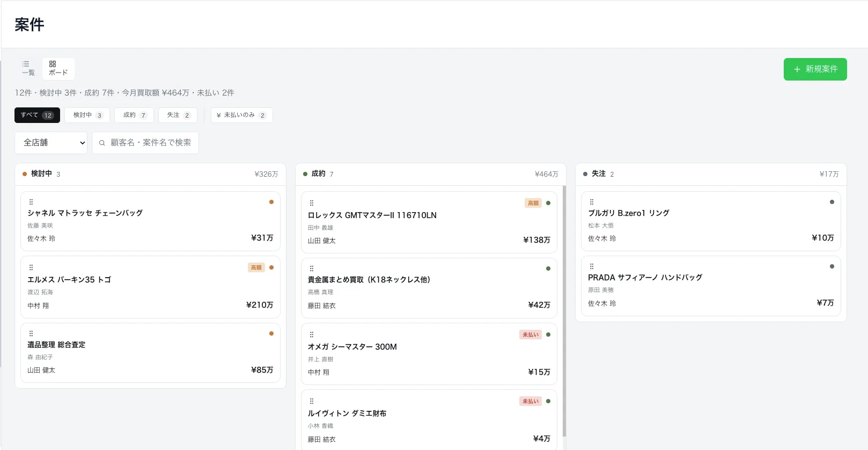868x450 pixels.
Task: Click the ¥85万 amount
Action: point(262,370)
